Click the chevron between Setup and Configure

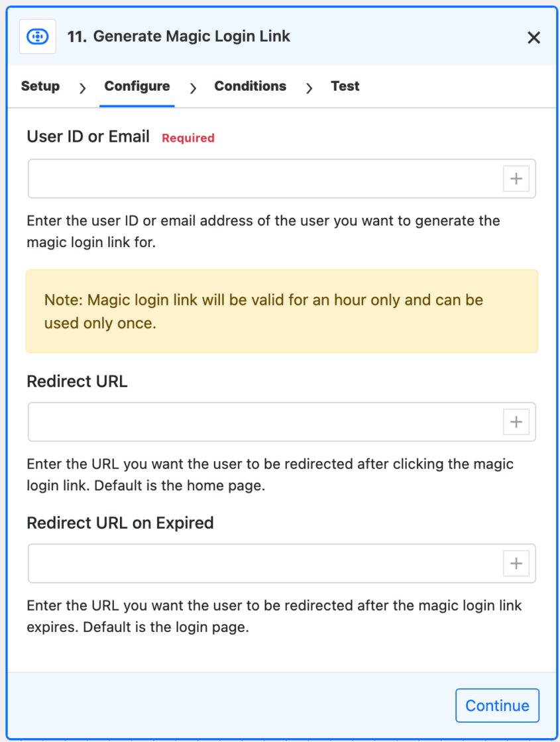click(82, 87)
